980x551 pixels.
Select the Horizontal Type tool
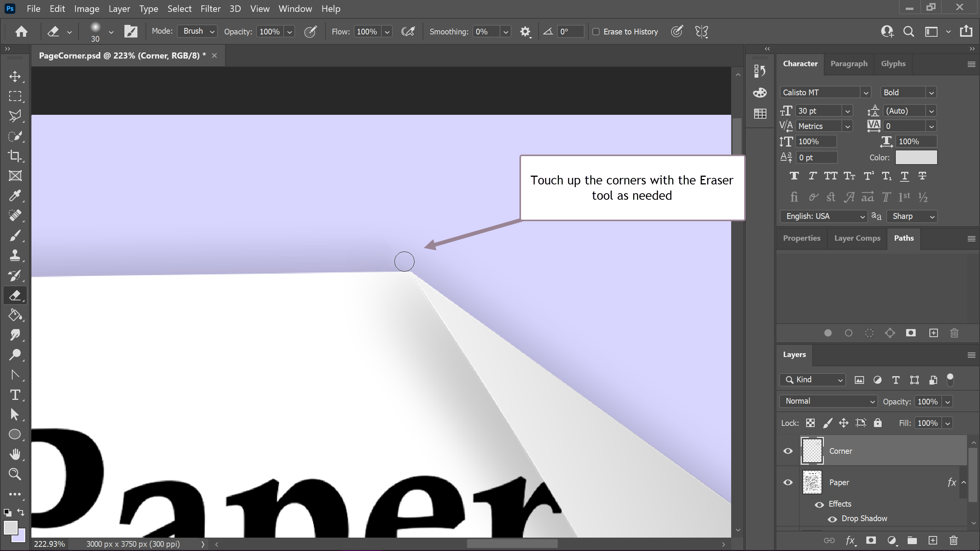(15, 395)
